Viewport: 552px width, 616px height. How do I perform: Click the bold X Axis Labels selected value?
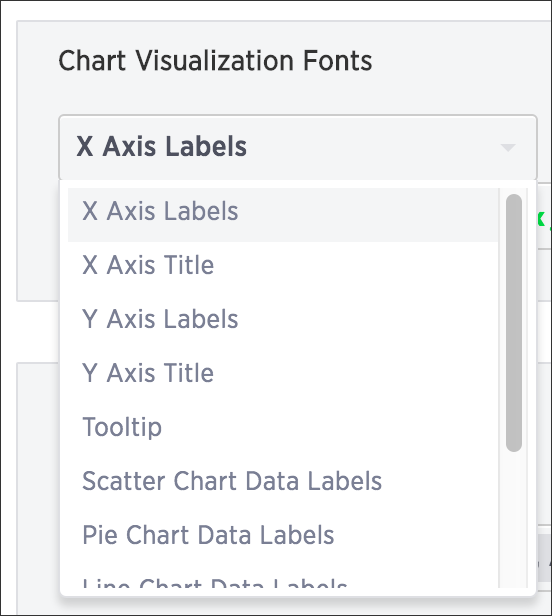click(x=161, y=147)
